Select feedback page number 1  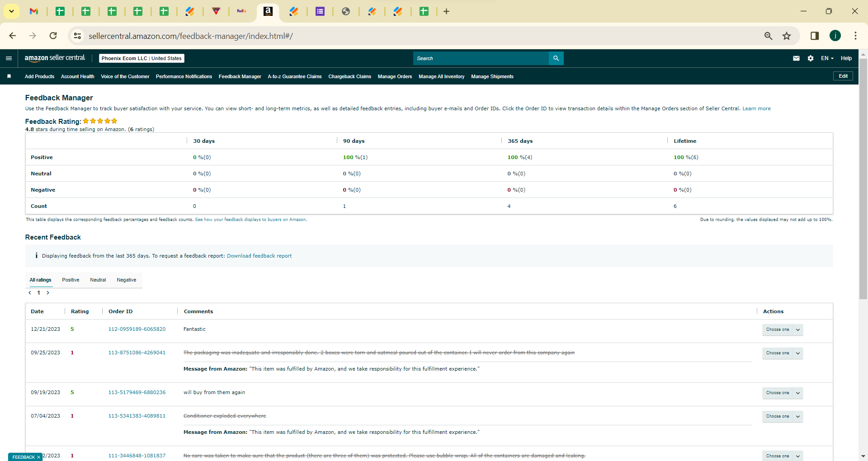click(39, 293)
